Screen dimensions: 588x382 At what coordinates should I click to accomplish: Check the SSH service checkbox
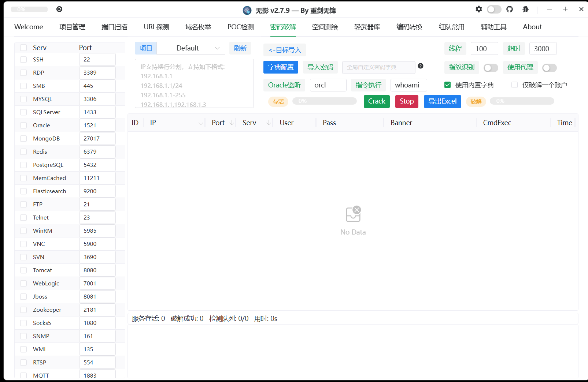23,59
